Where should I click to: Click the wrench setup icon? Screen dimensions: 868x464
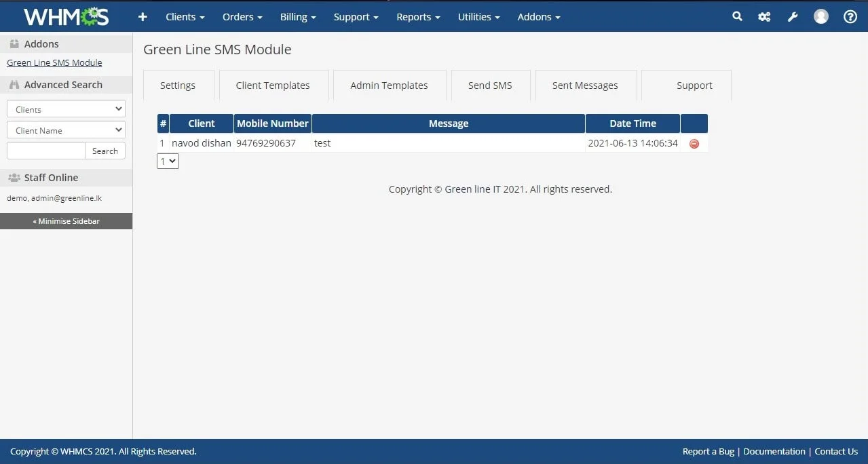click(x=793, y=17)
